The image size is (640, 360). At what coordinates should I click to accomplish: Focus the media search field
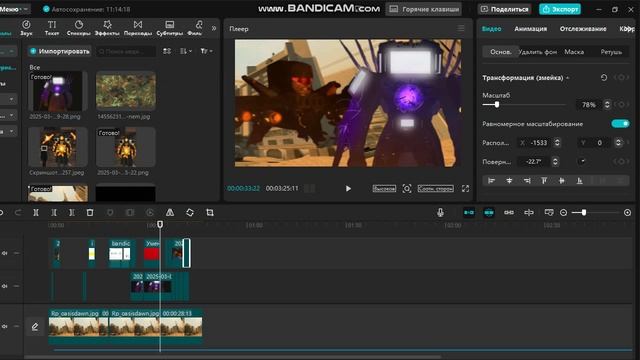126,51
